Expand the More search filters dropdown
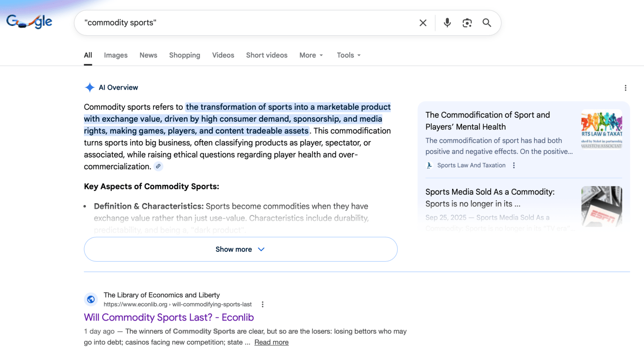 [x=311, y=55]
